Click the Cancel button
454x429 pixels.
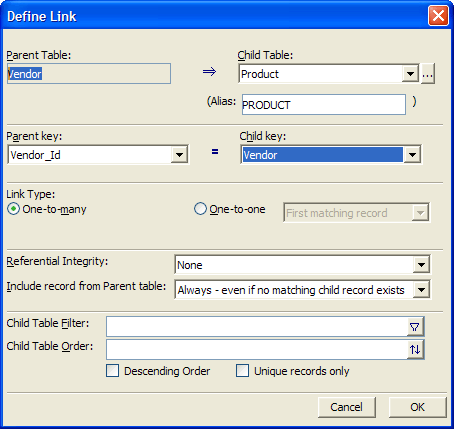tap(346, 407)
